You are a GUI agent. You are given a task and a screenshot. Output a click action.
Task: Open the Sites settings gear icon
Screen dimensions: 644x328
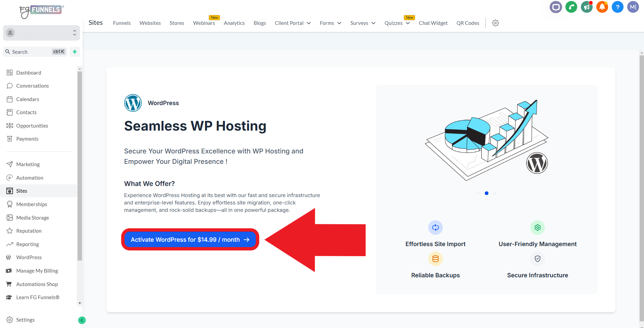(x=495, y=23)
